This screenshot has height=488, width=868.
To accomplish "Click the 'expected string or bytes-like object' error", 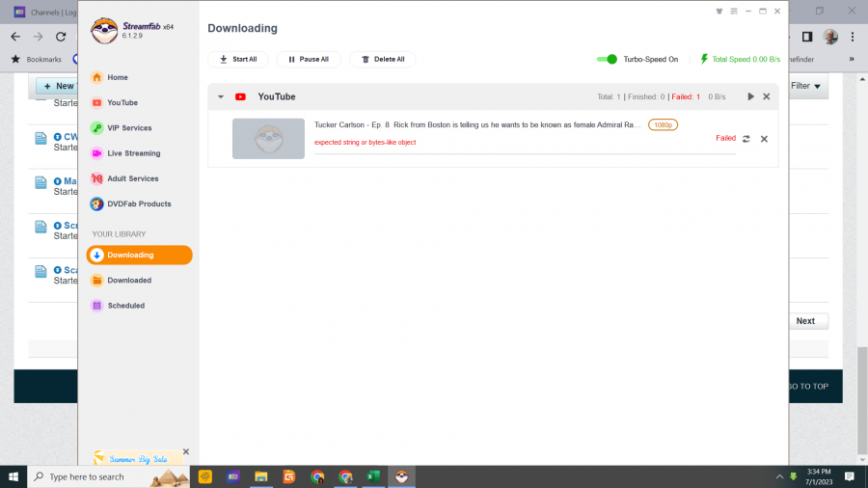I will click(366, 142).
